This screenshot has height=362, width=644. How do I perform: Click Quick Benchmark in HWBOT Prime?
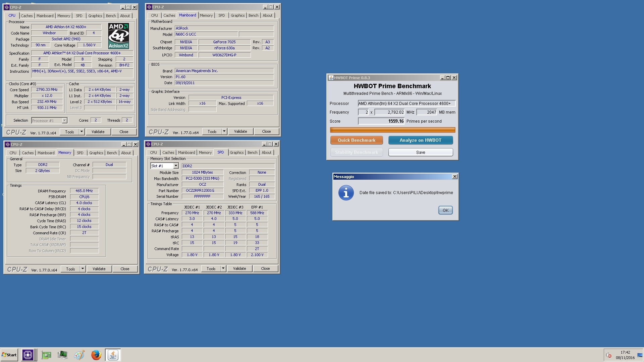point(357,140)
